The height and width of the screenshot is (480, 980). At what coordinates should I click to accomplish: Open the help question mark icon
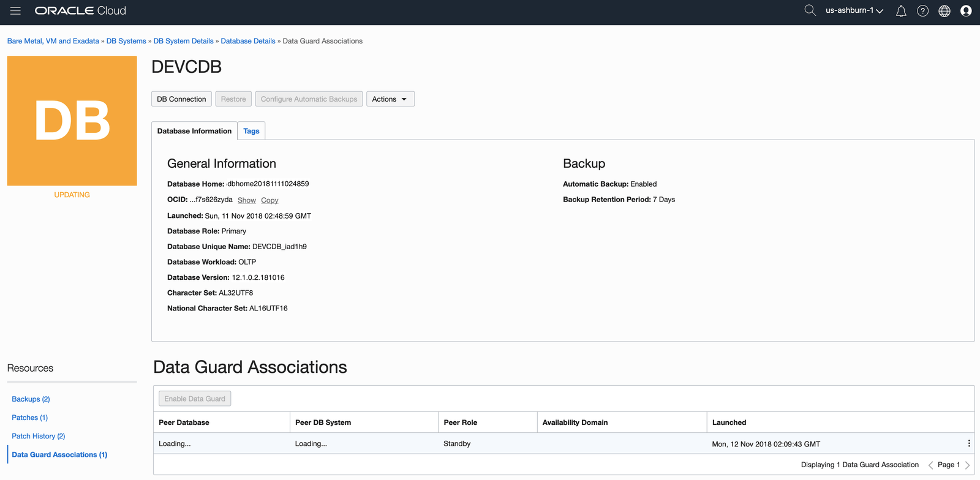click(x=922, y=11)
